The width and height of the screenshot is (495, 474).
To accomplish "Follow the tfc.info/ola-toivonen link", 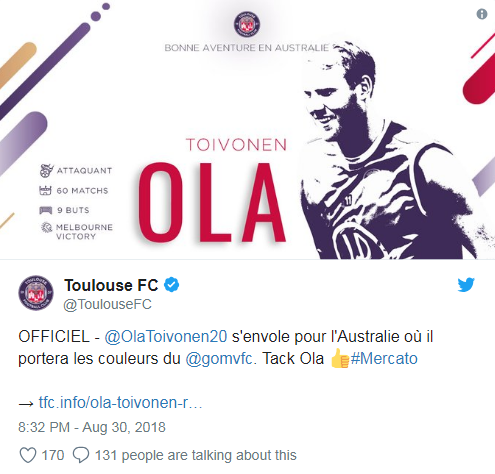I will point(120,403).
